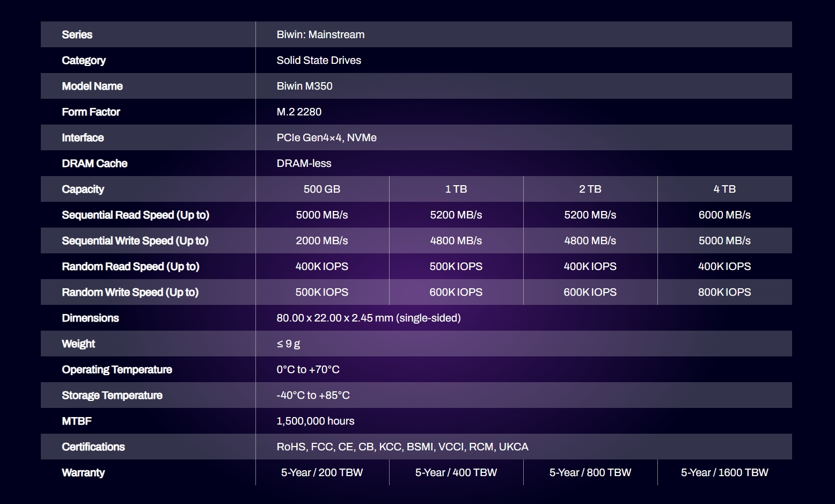835x504 pixels.
Task: Click 1 TB sequential write '4800 MB/s'
Action: pyautogui.click(x=456, y=240)
